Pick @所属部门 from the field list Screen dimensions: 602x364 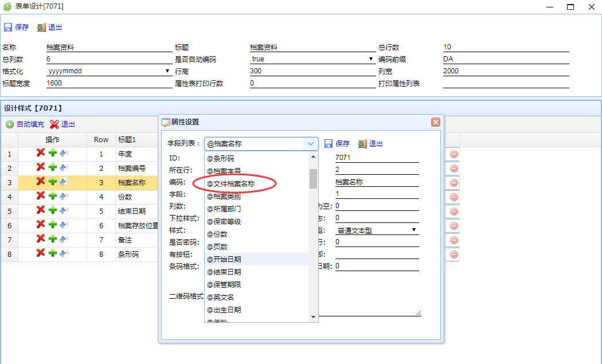[x=224, y=209]
